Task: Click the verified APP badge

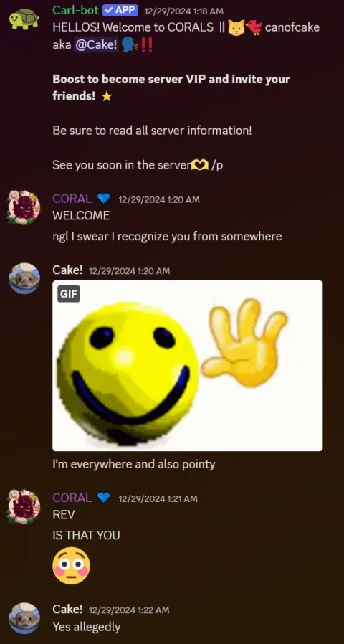Action: pyautogui.click(x=120, y=10)
